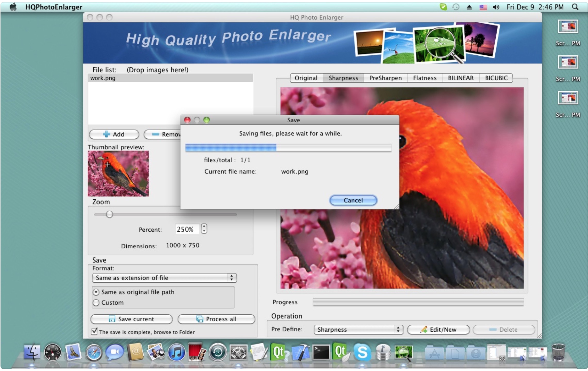
Task: Click the Process all button
Action: click(x=216, y=319)
